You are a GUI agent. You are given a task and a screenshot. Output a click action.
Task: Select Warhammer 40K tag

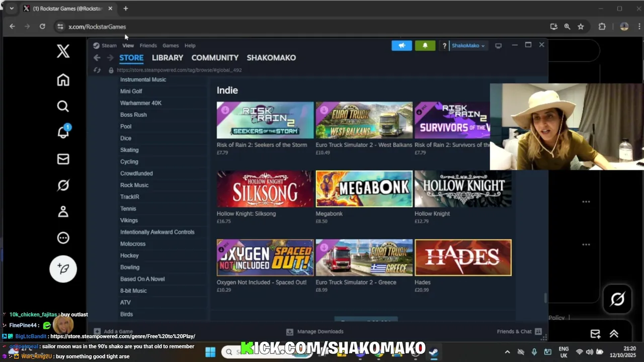[141, 103]
